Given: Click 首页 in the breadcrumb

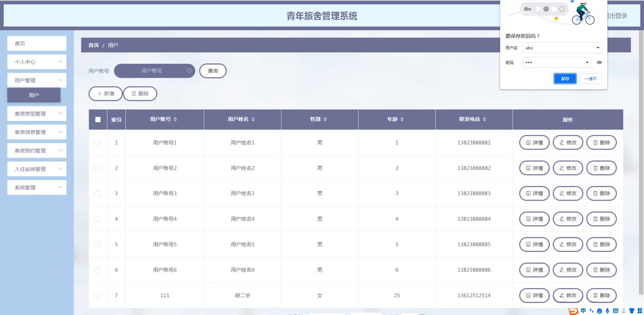Looking at the screenshot, I should [x=94, y=45].
